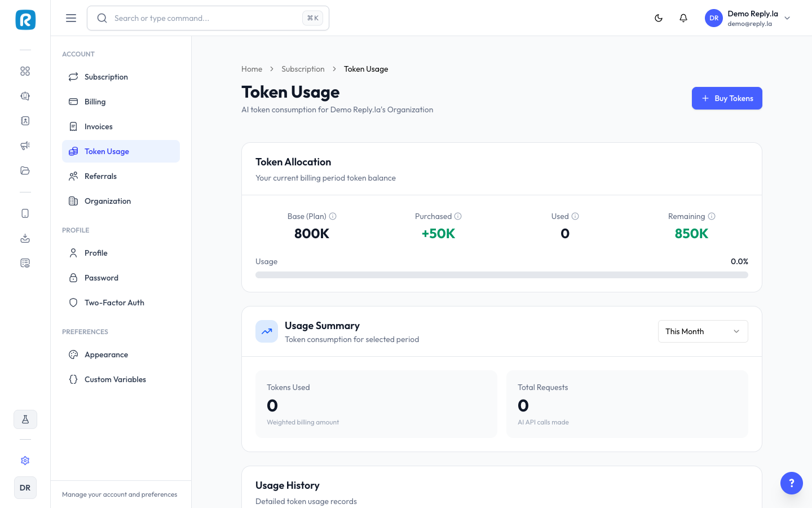Screen dimensions: 812x508
Task: Open the mobile device icon in left rail
Action: click(25, 213)
